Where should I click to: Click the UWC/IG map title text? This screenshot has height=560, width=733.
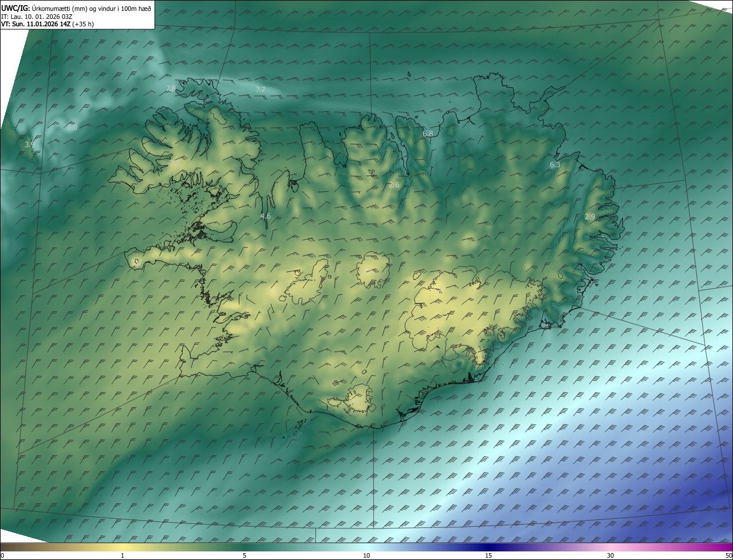(x=76, y=7)
